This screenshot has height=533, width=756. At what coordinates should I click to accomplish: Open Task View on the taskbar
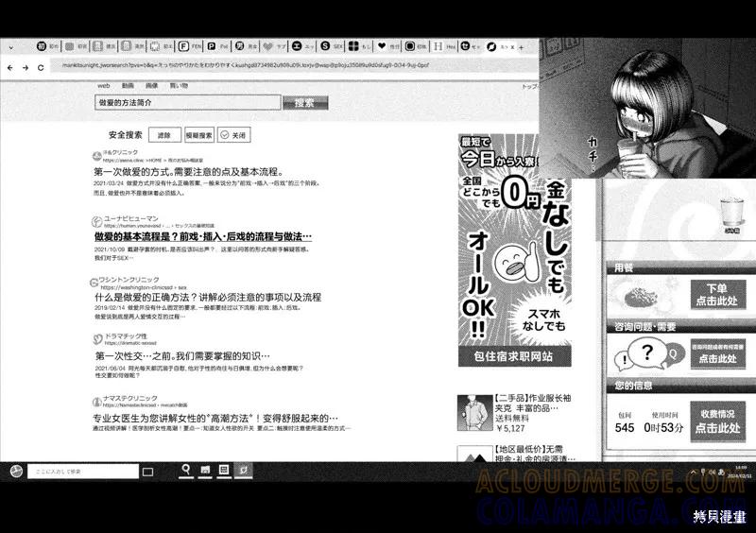tap(148, 472)
